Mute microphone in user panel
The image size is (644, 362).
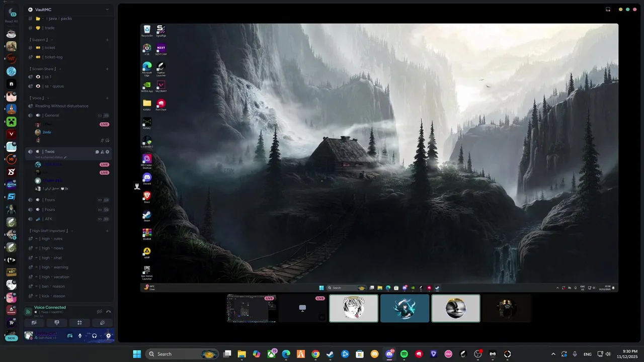80,336
